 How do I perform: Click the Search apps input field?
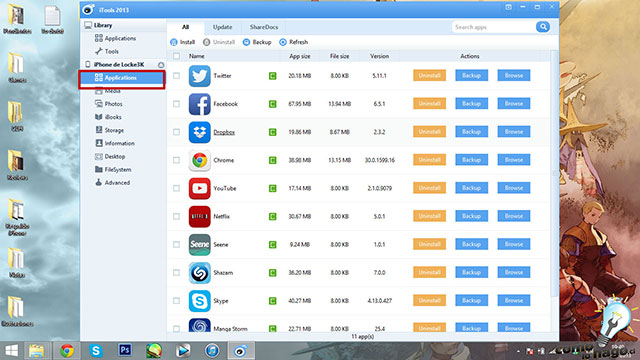pyautogui.click(x=493, y=27)
